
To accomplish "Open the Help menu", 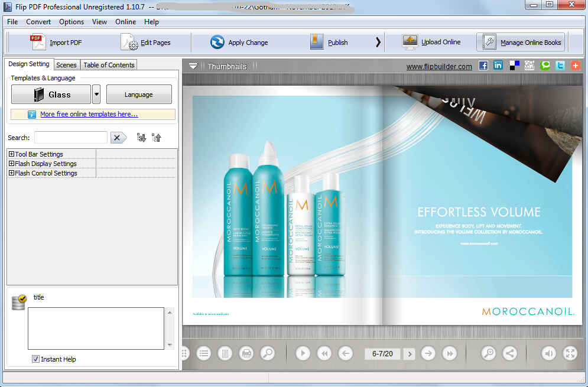I will pos(151,22).
